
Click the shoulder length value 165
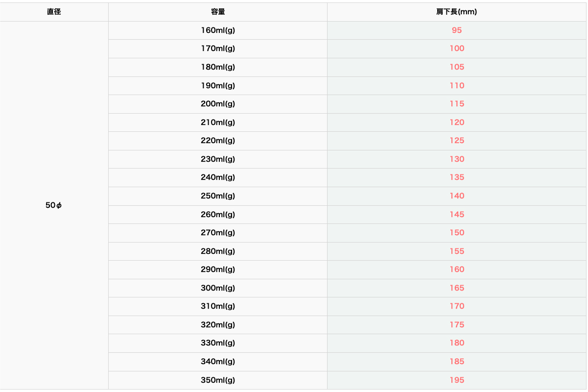pos(457,288)
